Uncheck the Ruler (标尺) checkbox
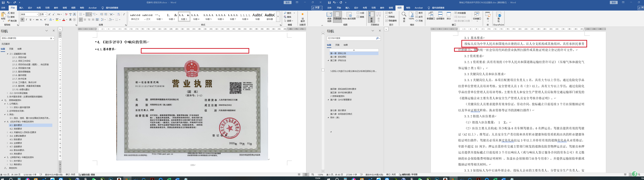Image resolution: width=644 pixels, height=180 pixels. 387,13
